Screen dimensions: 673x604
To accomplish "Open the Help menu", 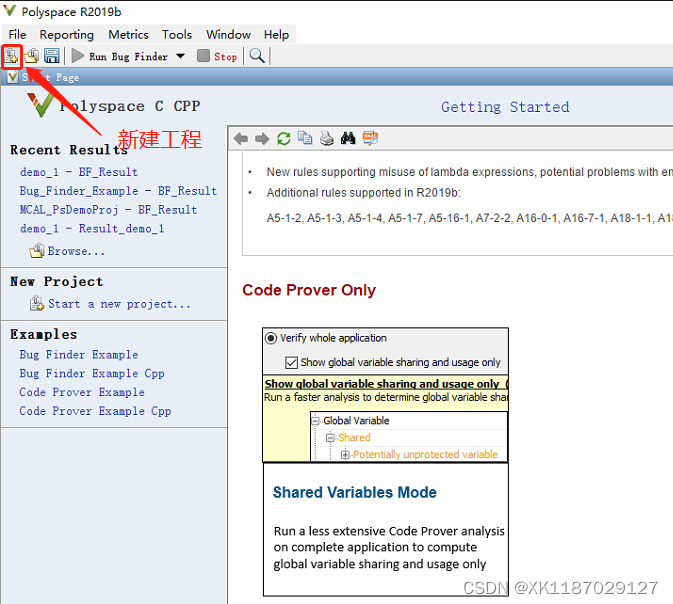I will [x=276, y=35].
